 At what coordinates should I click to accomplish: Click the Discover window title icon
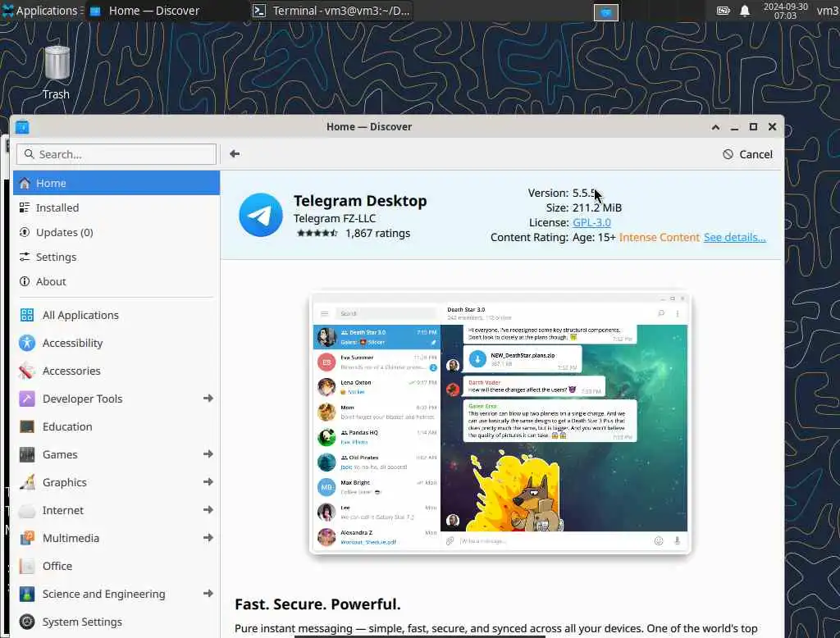[x=22, y=127]
